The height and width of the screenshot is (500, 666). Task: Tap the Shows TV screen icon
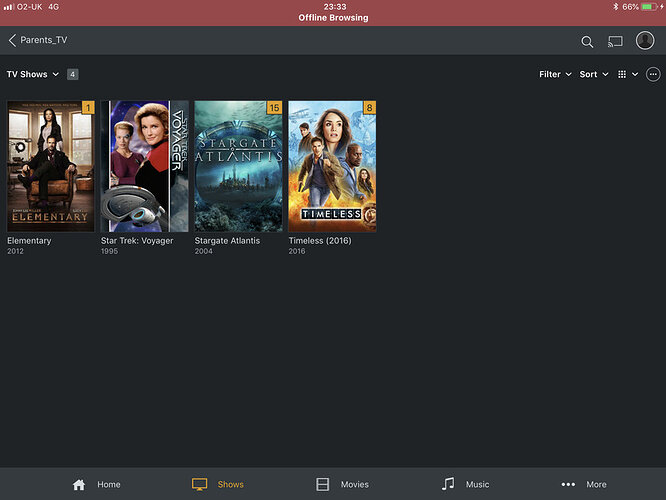click(199, 484)
